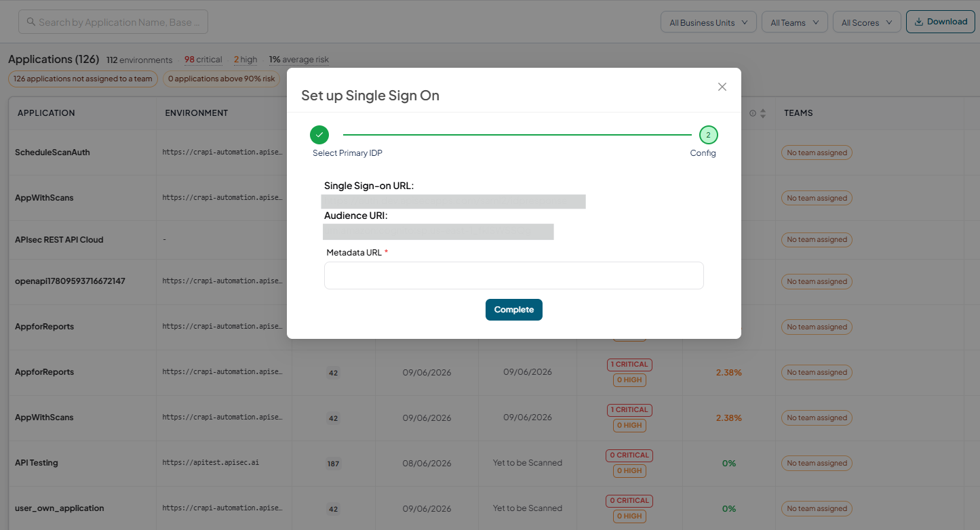The image size is (980, 530).
Task: Select the 126 applications not assigned filter chip
Action: 83,79
